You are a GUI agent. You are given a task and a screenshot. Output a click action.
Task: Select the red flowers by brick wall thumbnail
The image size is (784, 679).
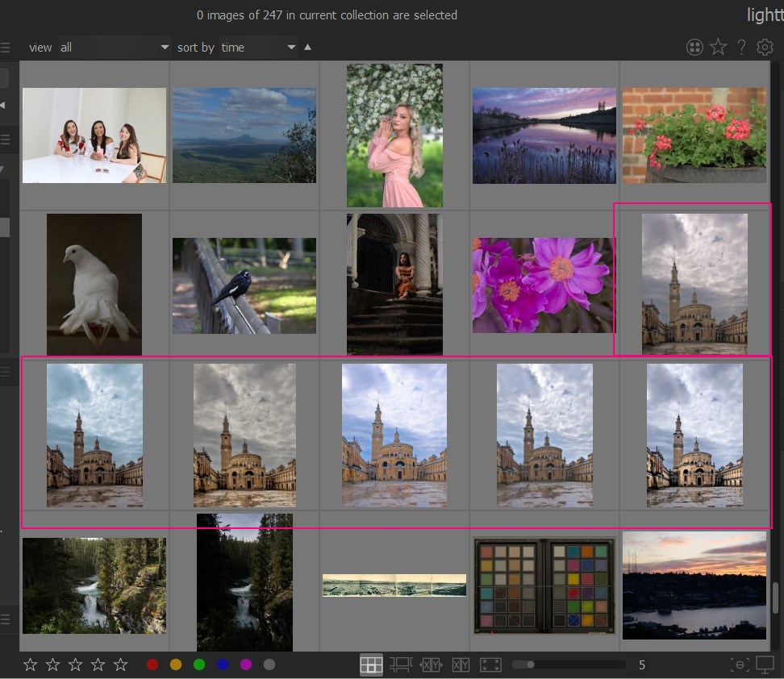pyautogui.click(x=694, y=135)
